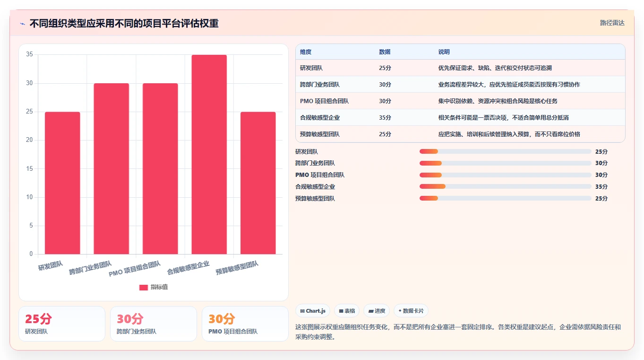
Task: Click the 说明 column header
Action: click(444, 52)
